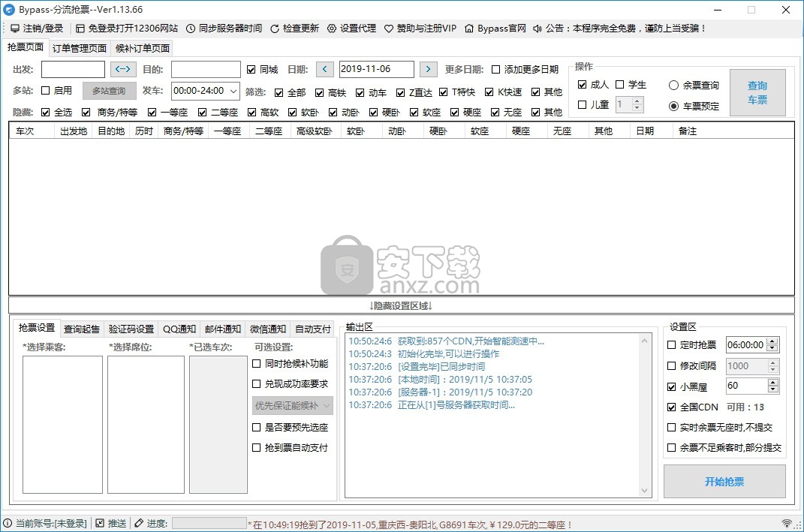The image size is (804, 532).
Task: Click the 选择乘客 passenger list box
Action: point(62,425)
